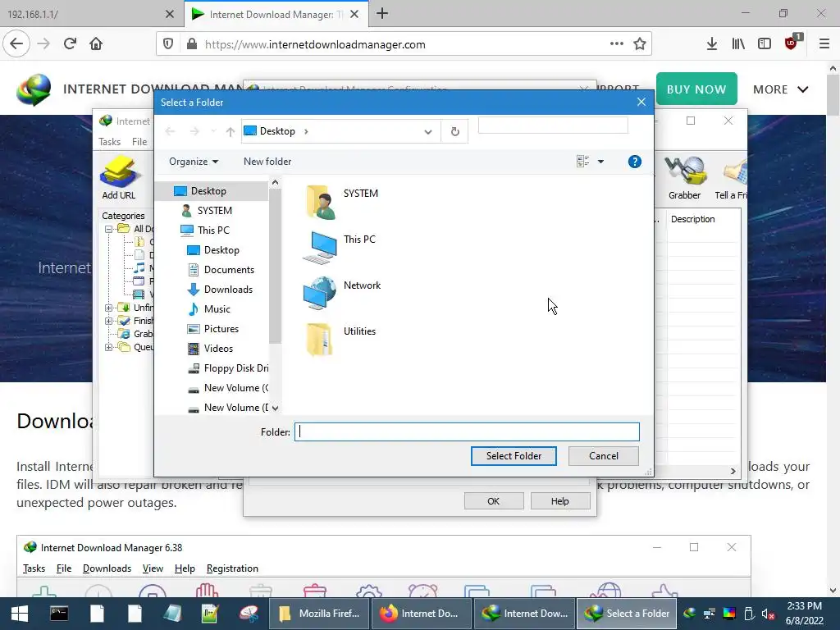Open a new Firefox tab

382,14
